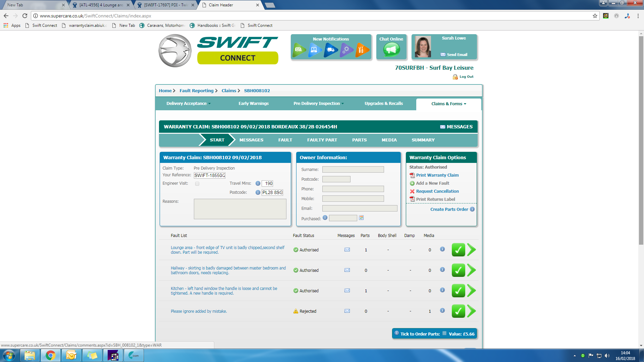Viewport: 644px width, 362px height.
Task: Expand Pre Delivery Inspection dropdown menu
Action: [318, 104]
